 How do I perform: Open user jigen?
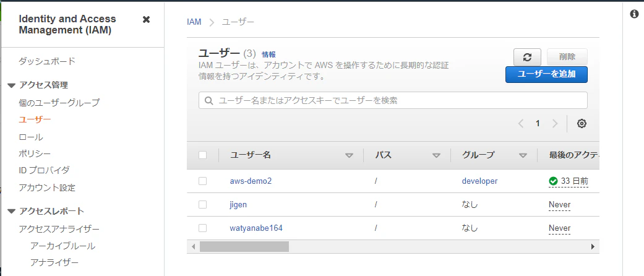click(238, 205)
